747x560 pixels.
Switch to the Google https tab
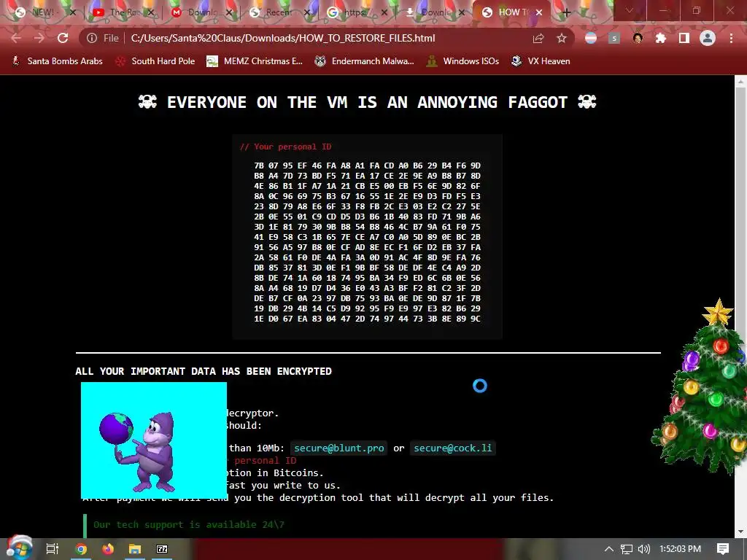(x=357, y=13)
